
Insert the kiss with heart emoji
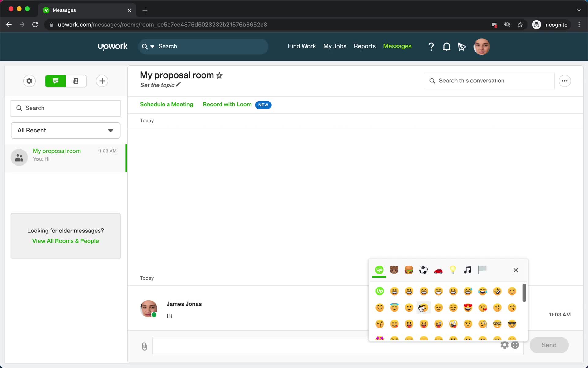483,308
